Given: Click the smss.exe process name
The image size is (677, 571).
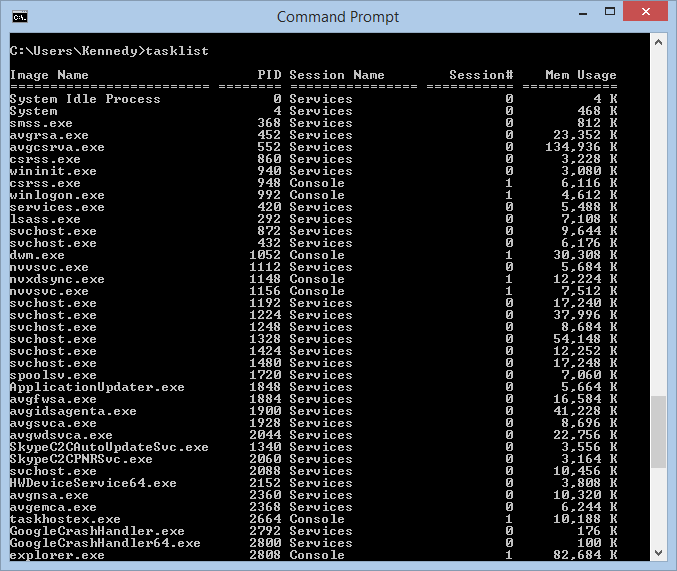Looking at the screenshot, I should (41, 123).
